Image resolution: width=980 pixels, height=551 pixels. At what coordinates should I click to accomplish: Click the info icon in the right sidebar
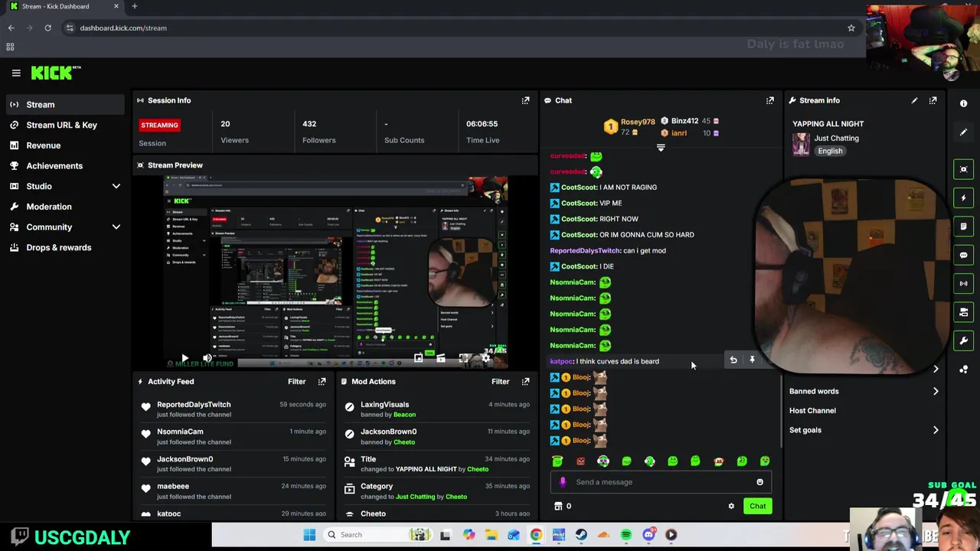point(964,103)
